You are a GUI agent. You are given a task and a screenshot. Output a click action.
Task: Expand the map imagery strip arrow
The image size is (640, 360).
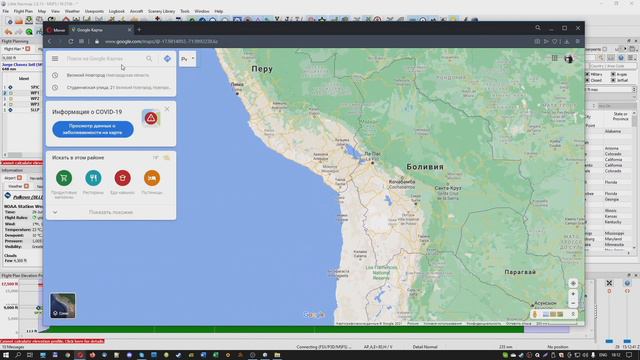point(573,314)
